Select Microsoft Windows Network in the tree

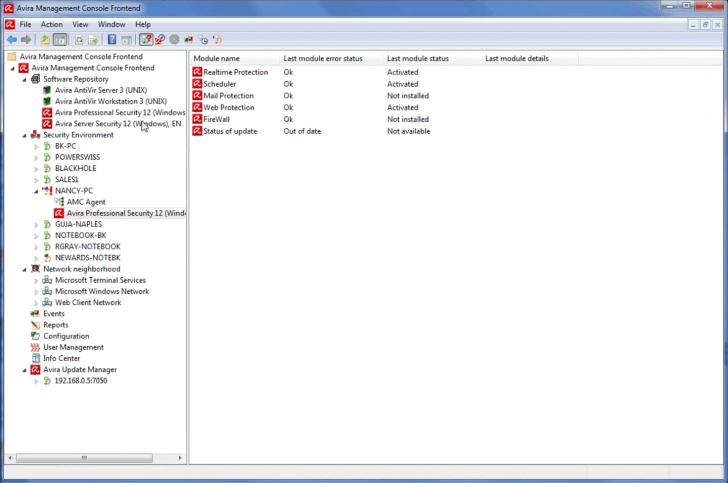point(102,292)
